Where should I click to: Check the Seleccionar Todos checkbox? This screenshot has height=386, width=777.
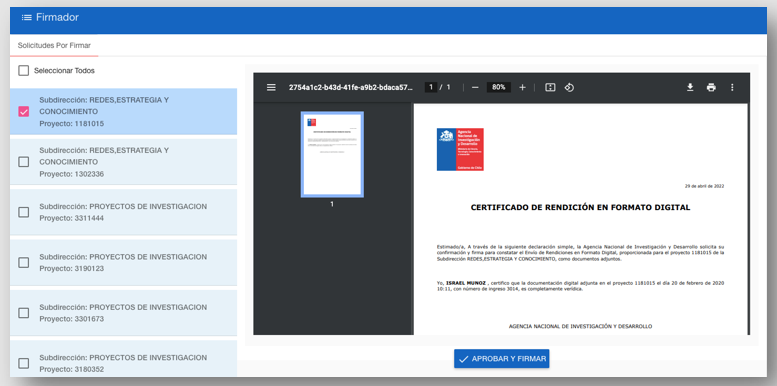(23, 71)
